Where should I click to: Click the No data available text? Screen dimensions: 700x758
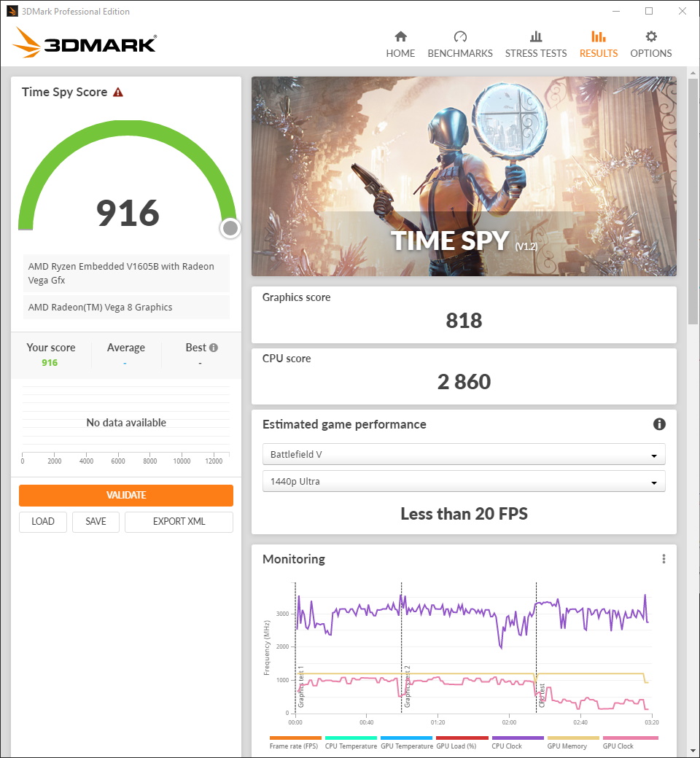tap(125, 423)
